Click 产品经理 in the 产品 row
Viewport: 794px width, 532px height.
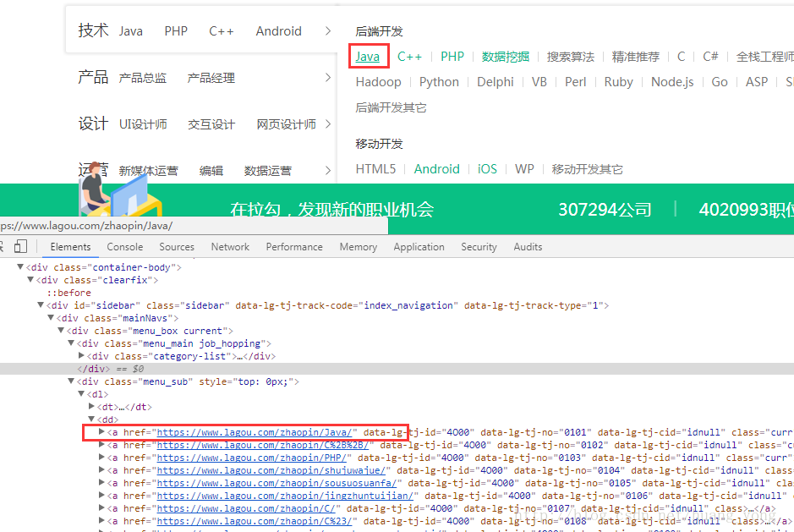coord(211,78)
